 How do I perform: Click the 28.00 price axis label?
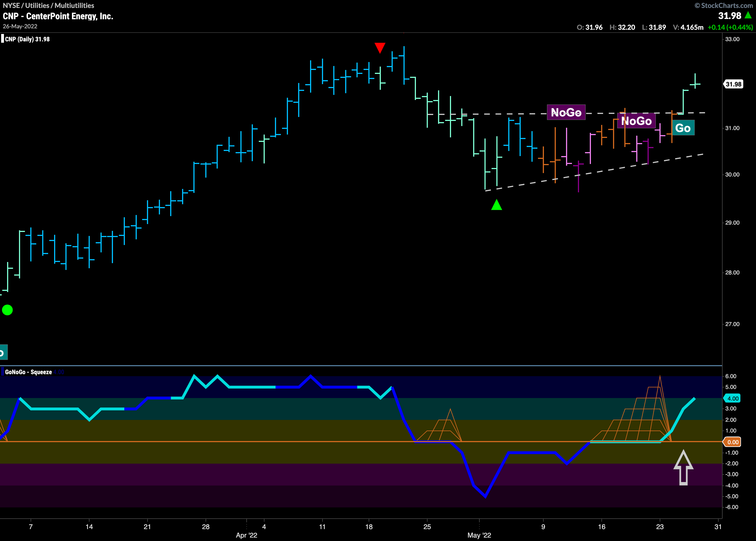(x=732, y=272)
